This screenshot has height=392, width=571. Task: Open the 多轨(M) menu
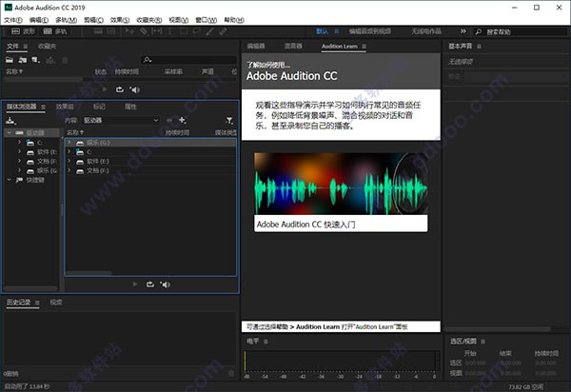pyautogui.click(x=67, y=20)
